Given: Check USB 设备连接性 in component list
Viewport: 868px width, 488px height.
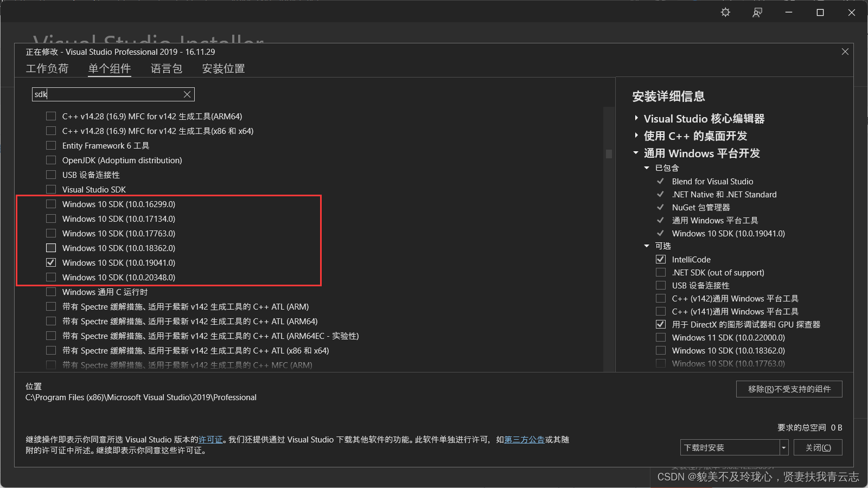Looking at the screenshot, I should click(x=51, y=175).
